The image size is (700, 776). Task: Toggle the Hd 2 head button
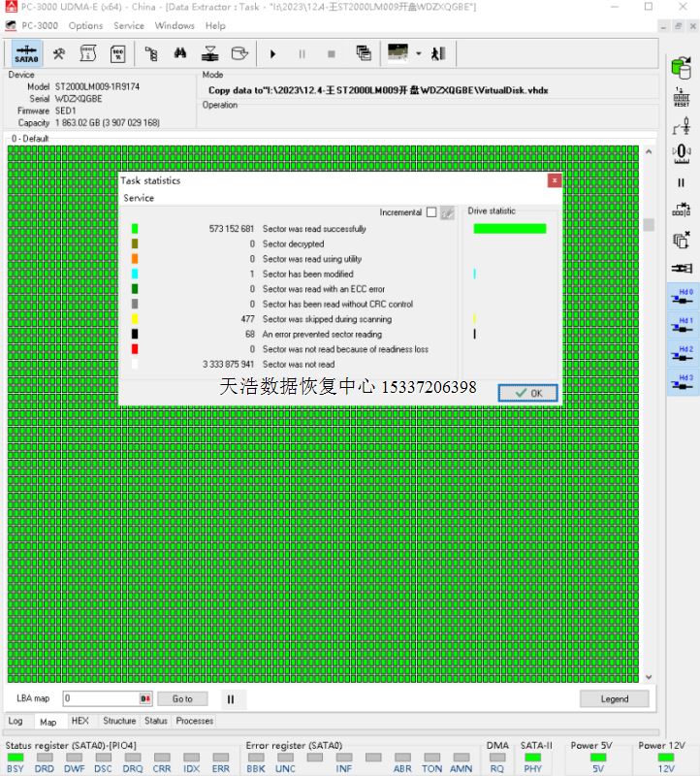[682, 354]
